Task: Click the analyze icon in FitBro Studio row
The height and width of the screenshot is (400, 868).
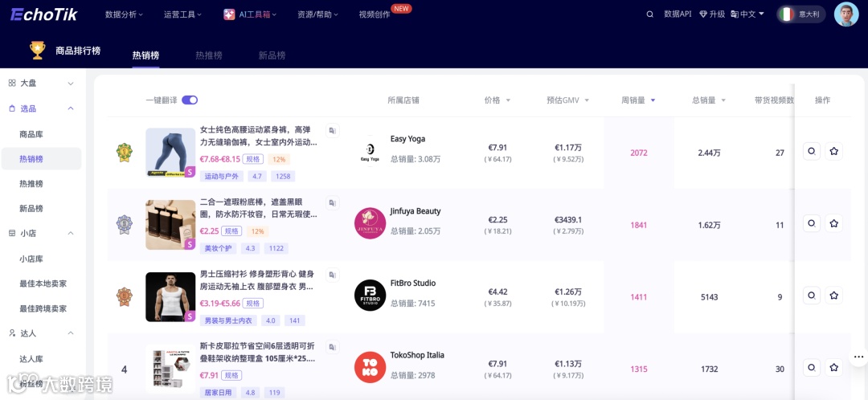Action: click(812, 296)
